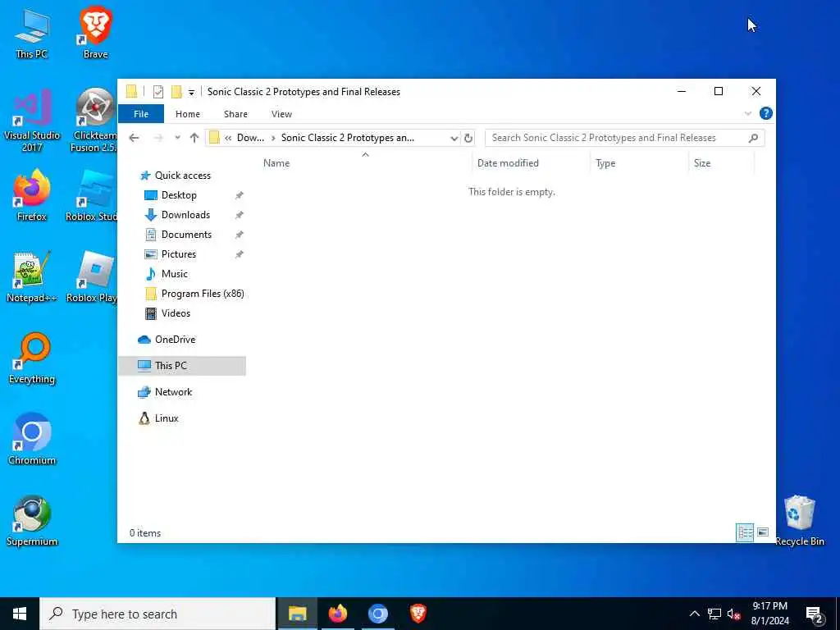
Task: Open the Share ribbon tab
Action: [x=235, y=114]
